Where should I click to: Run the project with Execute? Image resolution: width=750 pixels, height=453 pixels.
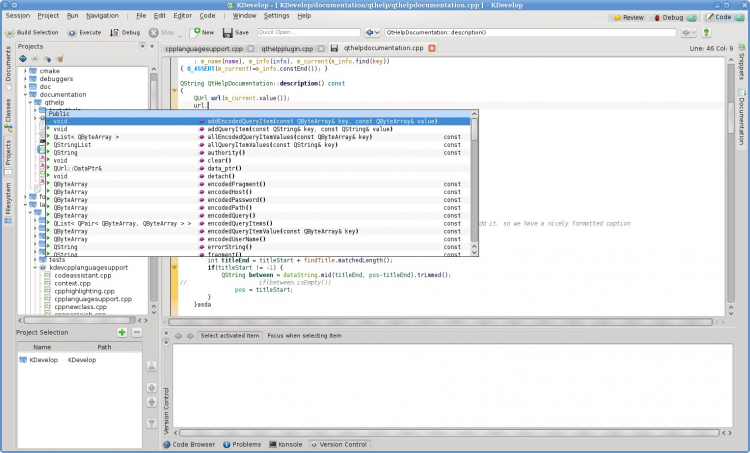pyautogui.click(x=84, y=32)
